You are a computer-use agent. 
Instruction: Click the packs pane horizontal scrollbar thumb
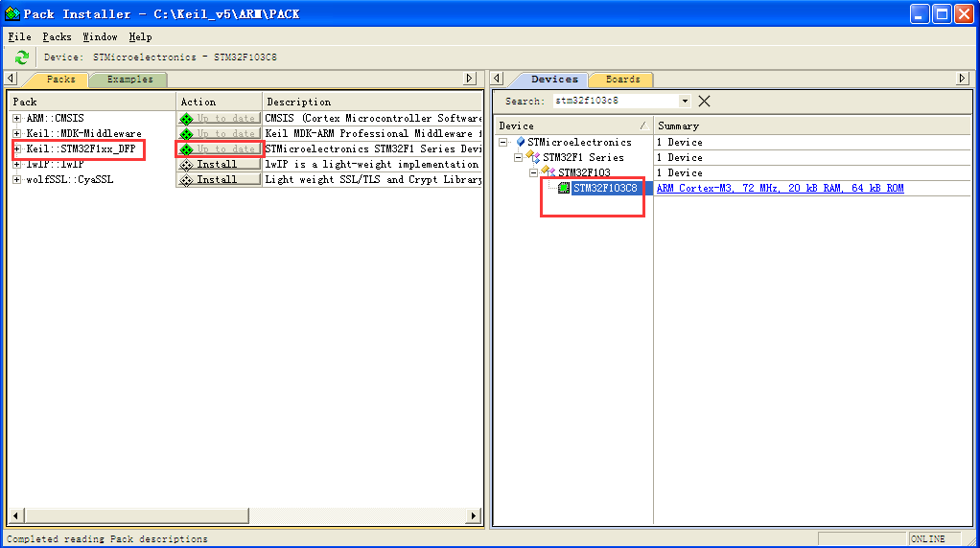tap(137, 514)
